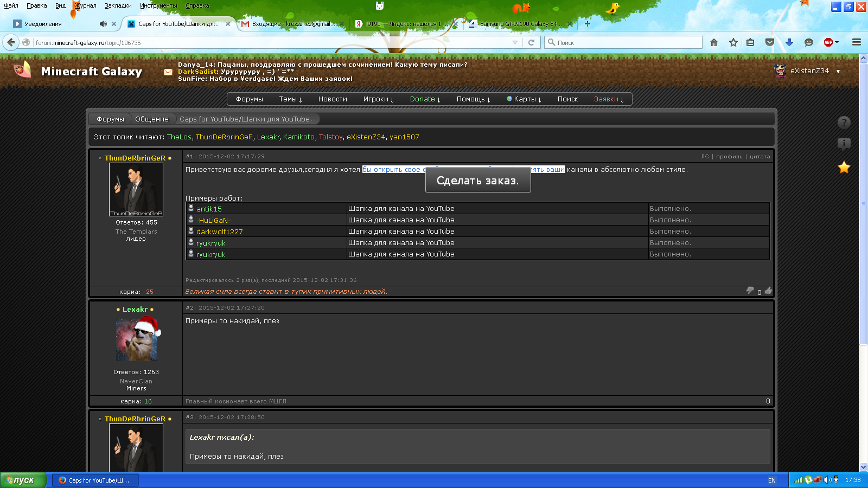Open the Общение breadcrumb link
The width and height of the screenshot is (868, 488).
coord(151,119)
